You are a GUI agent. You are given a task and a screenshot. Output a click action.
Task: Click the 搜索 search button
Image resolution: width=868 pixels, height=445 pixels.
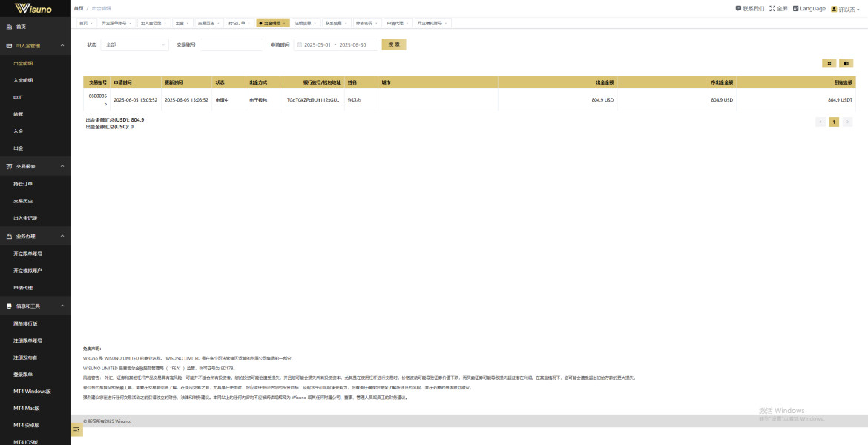coord(394,44)
